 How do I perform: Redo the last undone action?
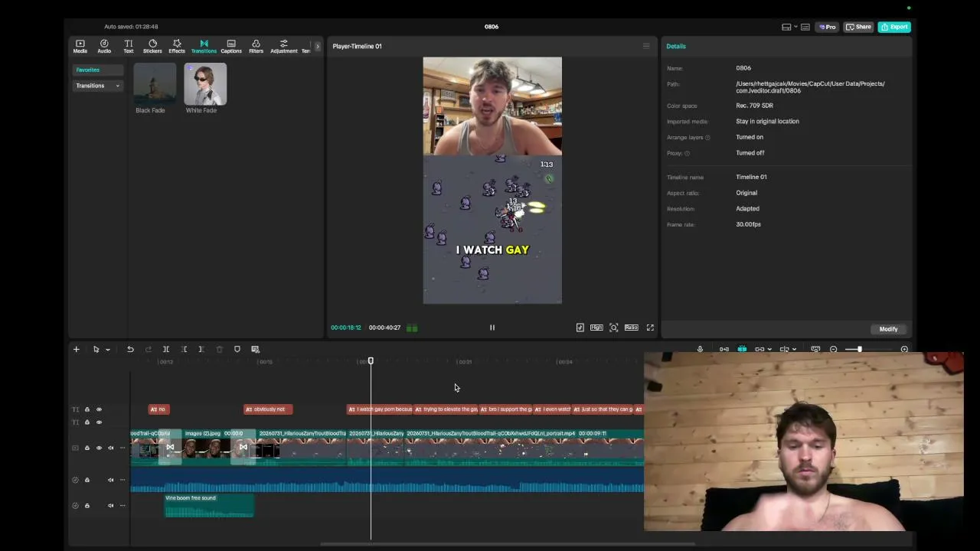[149, 349]
